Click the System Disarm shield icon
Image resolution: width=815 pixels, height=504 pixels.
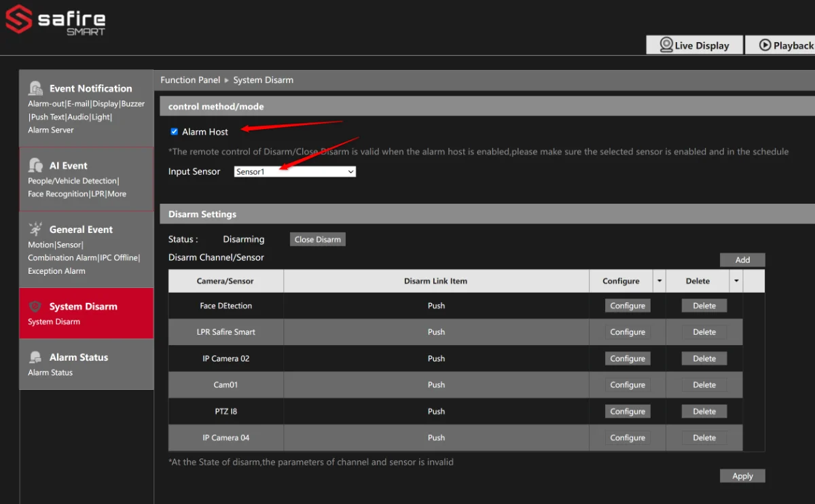[36, 306]
